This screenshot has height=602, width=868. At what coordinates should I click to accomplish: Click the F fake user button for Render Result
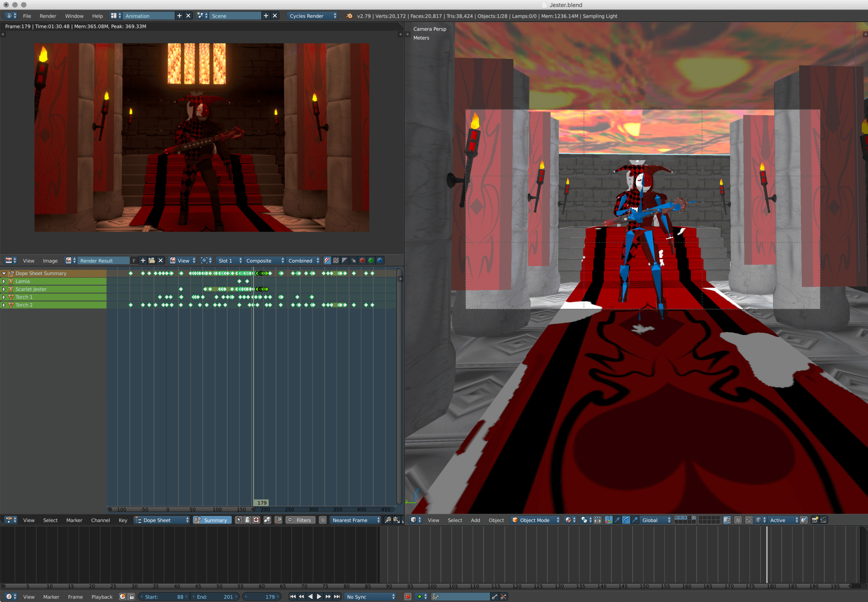tap(134, 261)
